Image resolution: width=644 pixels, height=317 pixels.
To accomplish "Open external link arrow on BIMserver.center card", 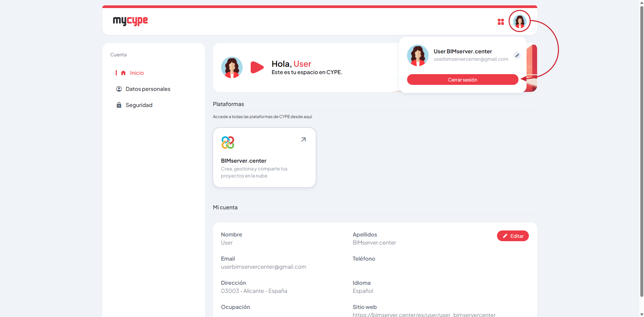I will coord(303,140).
